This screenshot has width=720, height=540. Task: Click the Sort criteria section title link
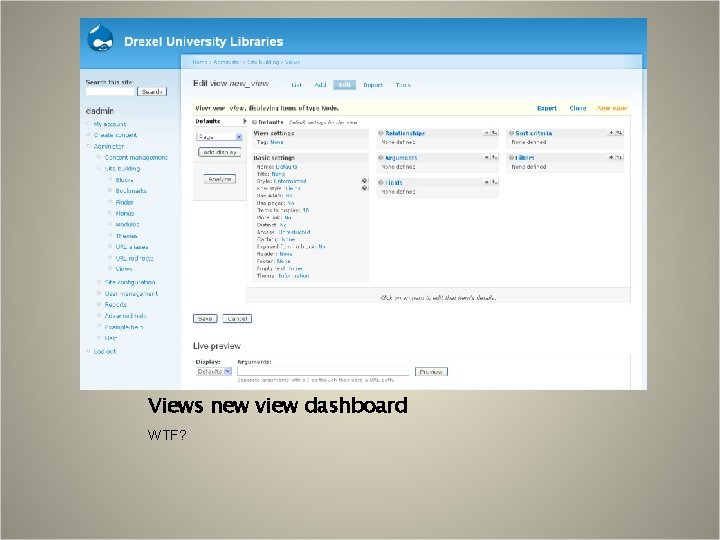click(x=534, y=133)
